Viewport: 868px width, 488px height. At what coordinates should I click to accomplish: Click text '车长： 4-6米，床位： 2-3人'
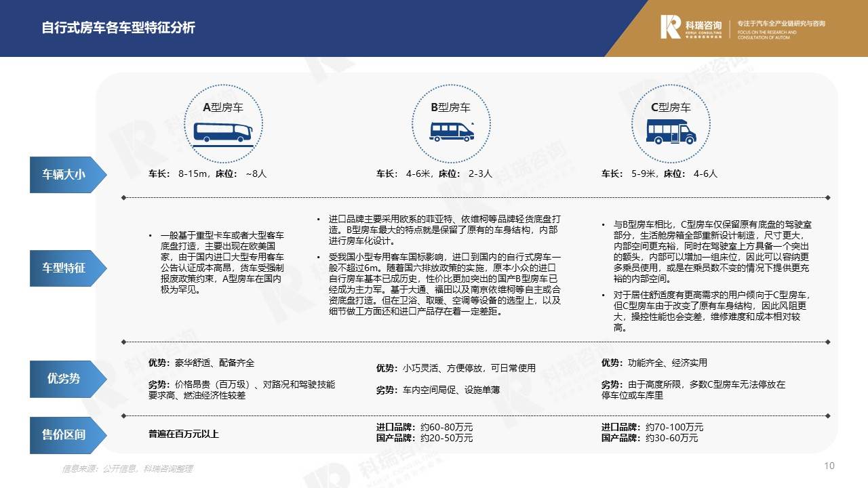pyautogui.click(x=434, y=174)
